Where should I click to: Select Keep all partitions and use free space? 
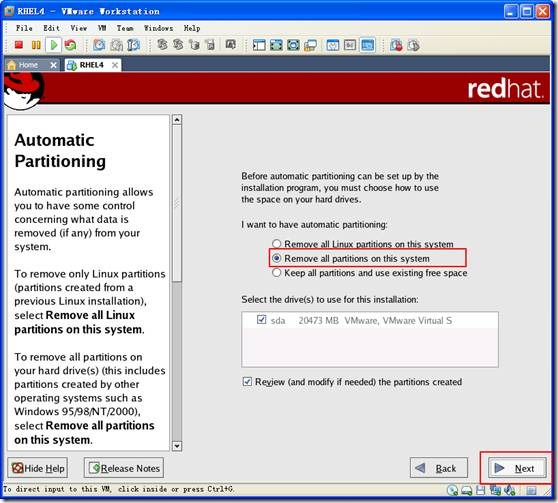(x=277, y=273)
